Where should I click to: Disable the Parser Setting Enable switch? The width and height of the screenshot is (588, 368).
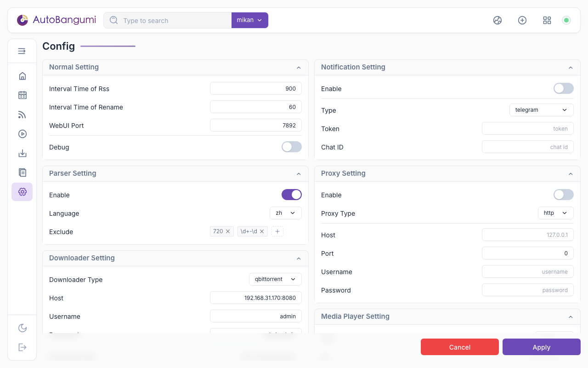click(291, 195)
